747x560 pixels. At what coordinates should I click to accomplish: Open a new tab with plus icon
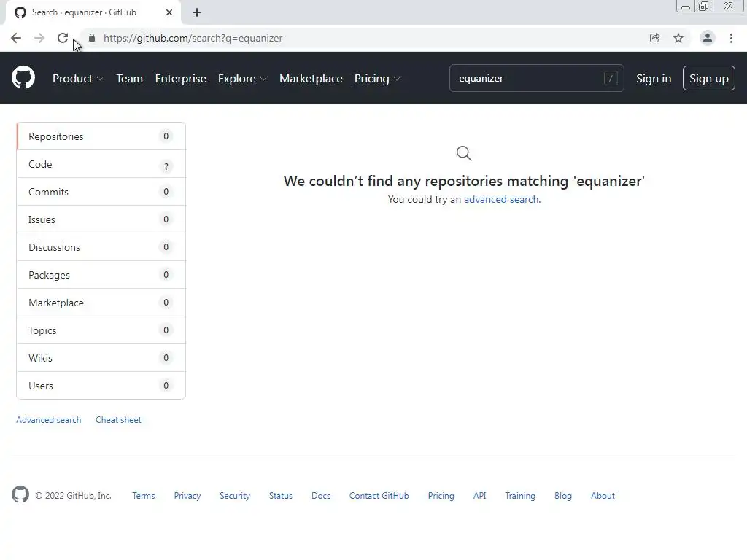[x=197, y=12]
